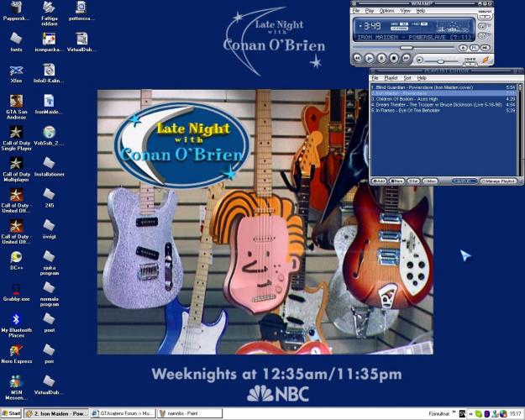
Task: Click the Winamp lightning bolt logo
Action: point(486,60)
